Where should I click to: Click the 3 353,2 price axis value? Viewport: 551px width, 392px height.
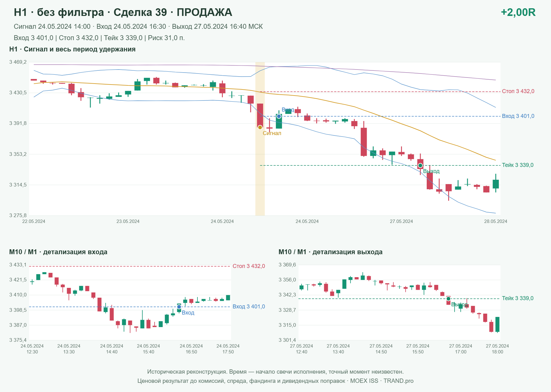18,154
